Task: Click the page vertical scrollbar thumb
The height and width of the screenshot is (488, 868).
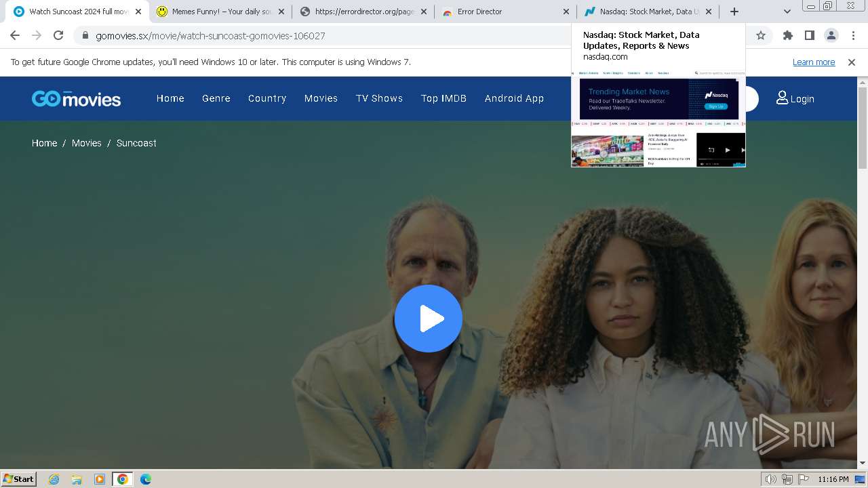Action: (x=863, y=127)
